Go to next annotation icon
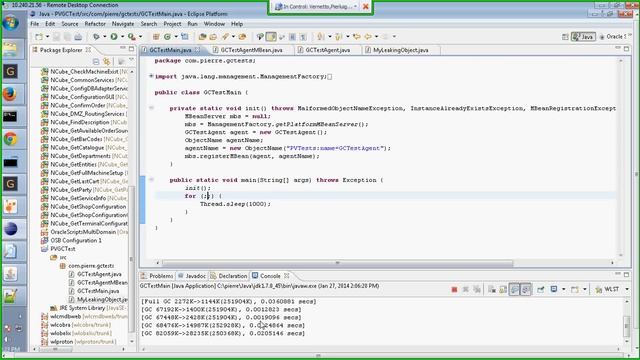Viewport: 640px width, 360px height. (x=321, y=37)
